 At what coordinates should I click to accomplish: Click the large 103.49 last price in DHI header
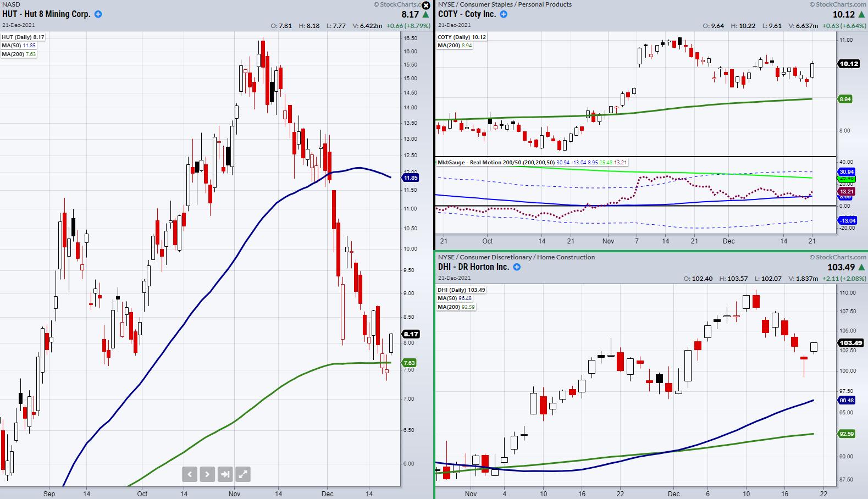pyautogui.click(x=840, y=268)
